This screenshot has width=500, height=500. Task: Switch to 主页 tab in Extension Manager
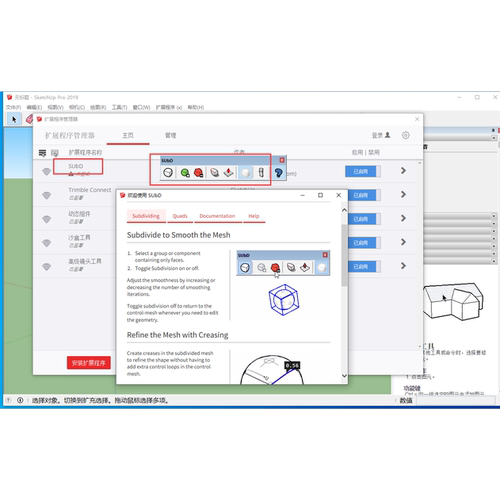tap(128, 135)
